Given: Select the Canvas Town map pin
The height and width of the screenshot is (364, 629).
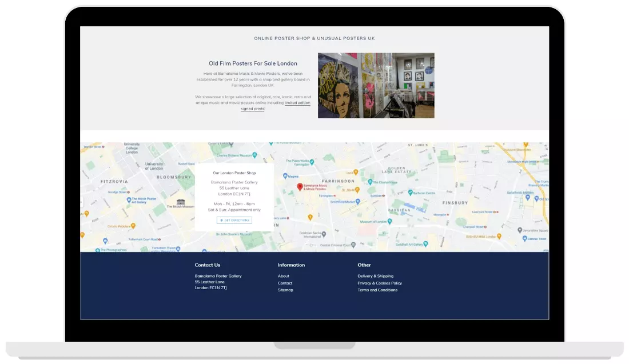Looking at the screenshot, I should coord(524,238).
